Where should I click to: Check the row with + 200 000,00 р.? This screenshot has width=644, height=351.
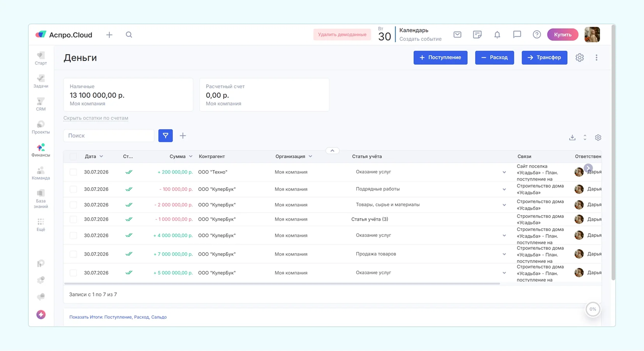click(x=73, y=172)
